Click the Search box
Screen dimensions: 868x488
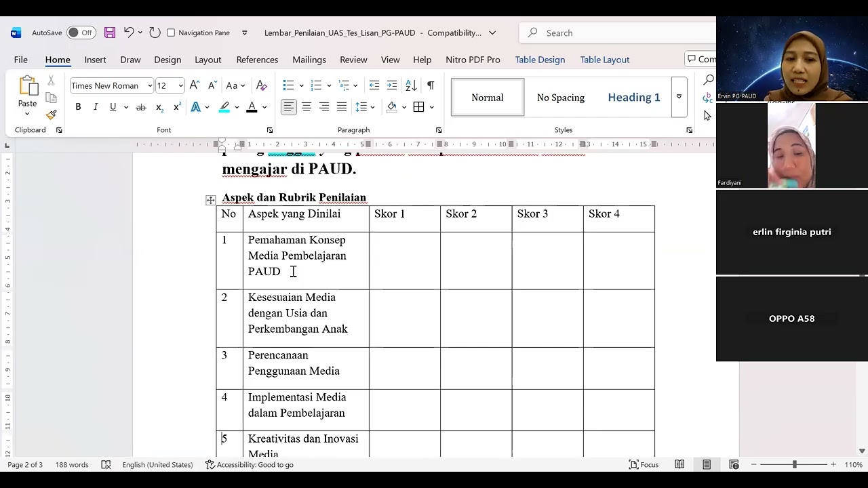(x=617, y=33)
